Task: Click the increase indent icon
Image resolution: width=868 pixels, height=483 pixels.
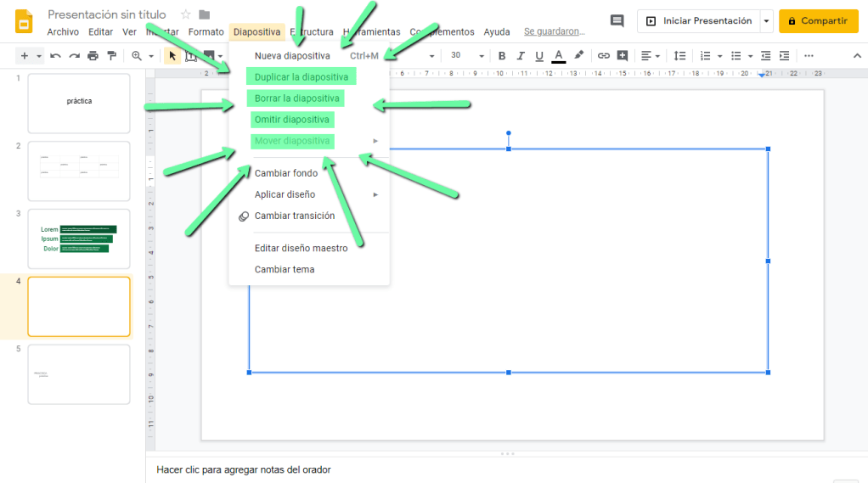Action: tap(784, 56)
